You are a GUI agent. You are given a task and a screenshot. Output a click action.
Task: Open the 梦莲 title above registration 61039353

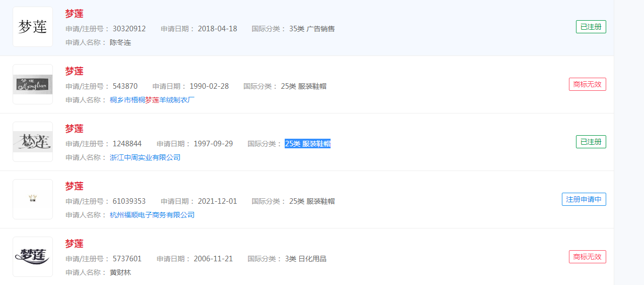click(74, 186)
